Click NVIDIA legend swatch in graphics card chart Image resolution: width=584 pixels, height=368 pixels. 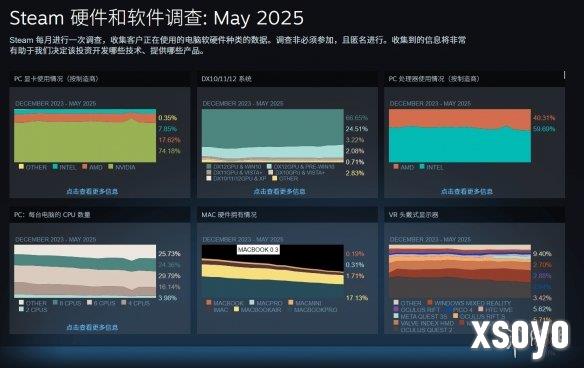click(111, 166)
